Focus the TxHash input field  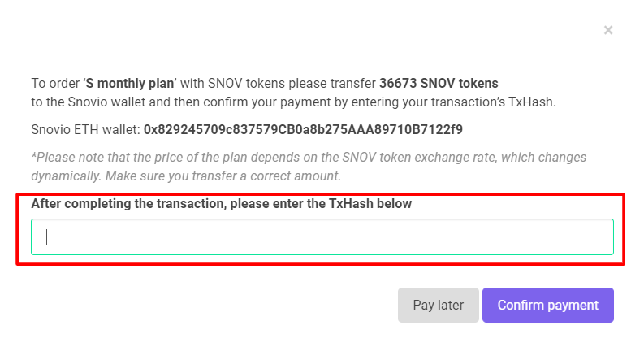click(x=322, y=236)
